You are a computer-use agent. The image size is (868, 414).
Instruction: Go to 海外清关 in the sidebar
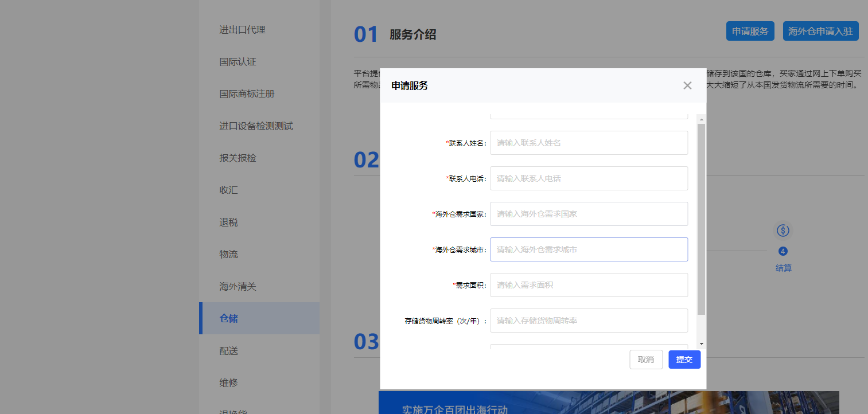click(238, 286)
